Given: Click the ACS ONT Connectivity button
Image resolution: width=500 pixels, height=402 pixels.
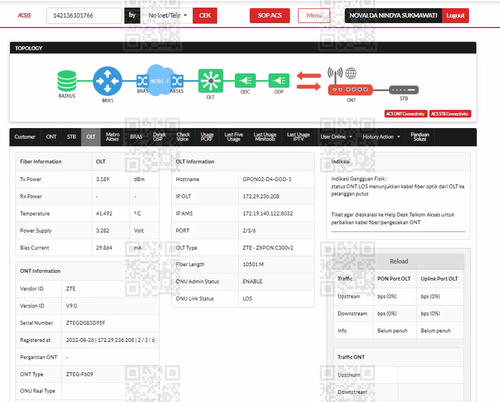Looking at the screenshot, I should pyautogui.click(x=406, y=114).
